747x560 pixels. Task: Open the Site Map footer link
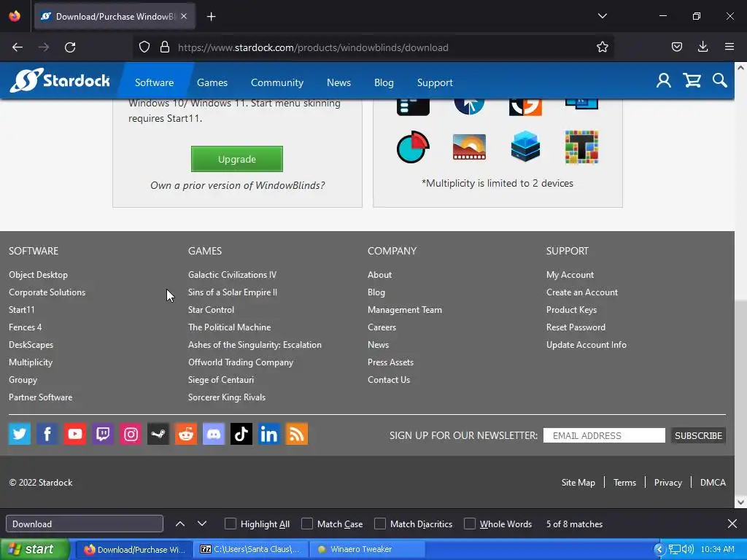(x=578, y=483)
